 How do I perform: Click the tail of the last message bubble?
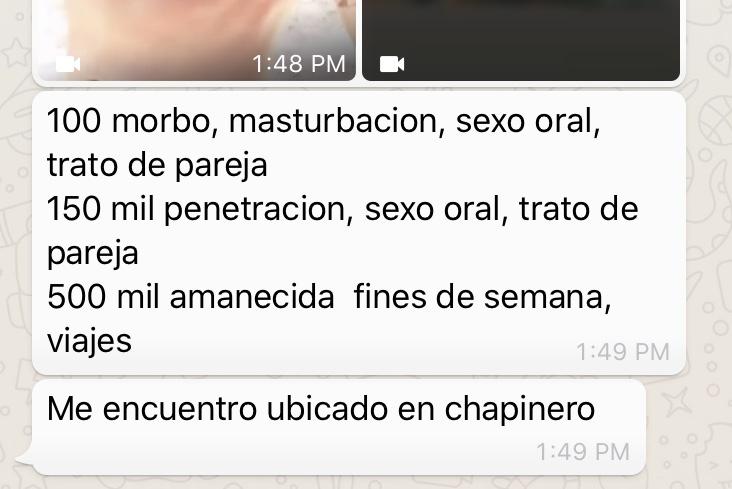(25, 458)
